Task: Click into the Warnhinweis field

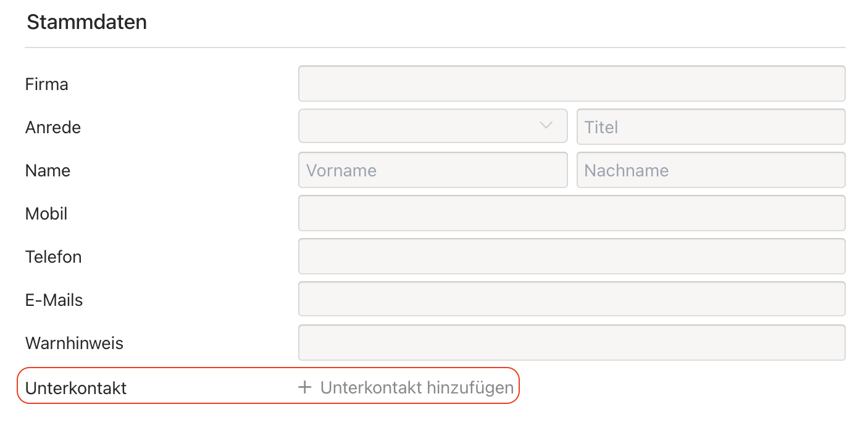Action: click(x=571, y=343)
